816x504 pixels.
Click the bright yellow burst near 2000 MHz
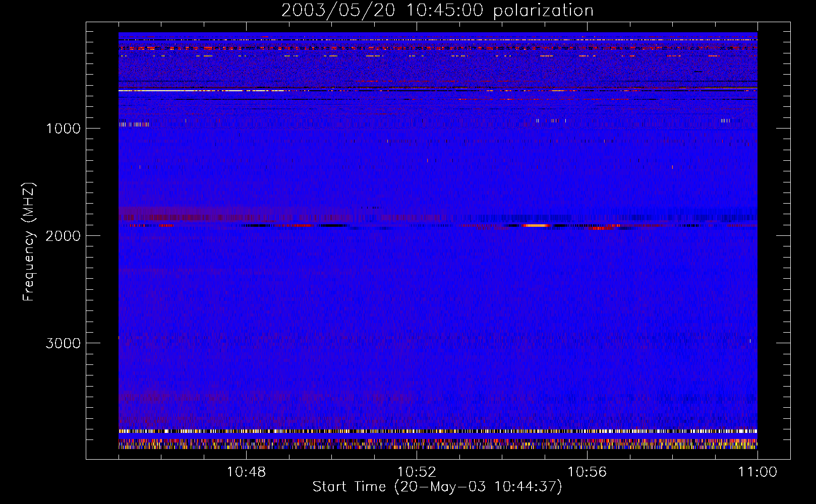[x=537, y=225]
